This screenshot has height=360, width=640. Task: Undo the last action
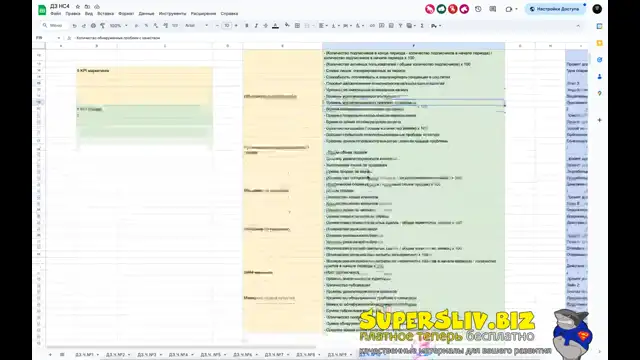[x=74, y=26]
